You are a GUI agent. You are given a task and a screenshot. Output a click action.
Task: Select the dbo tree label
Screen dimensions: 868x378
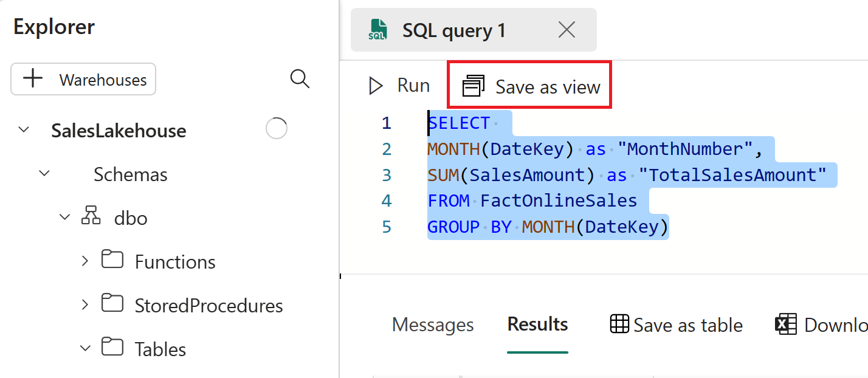click(131, 218)
